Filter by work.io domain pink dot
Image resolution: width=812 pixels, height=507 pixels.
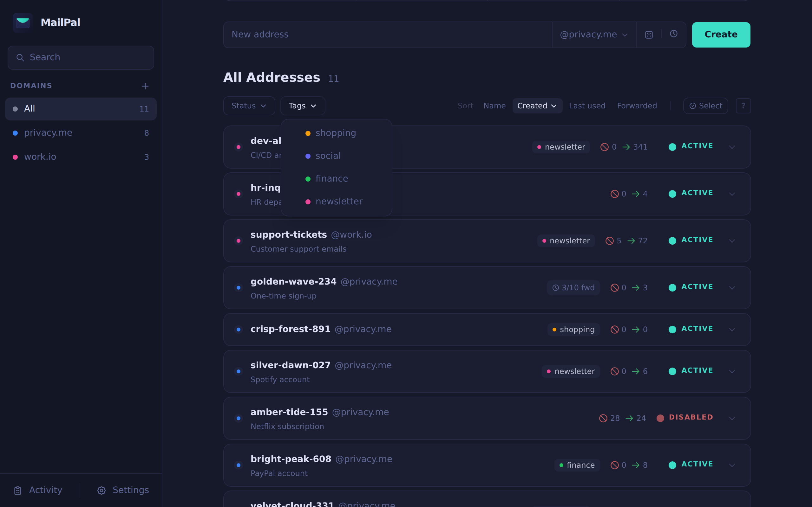click(15, 157)
